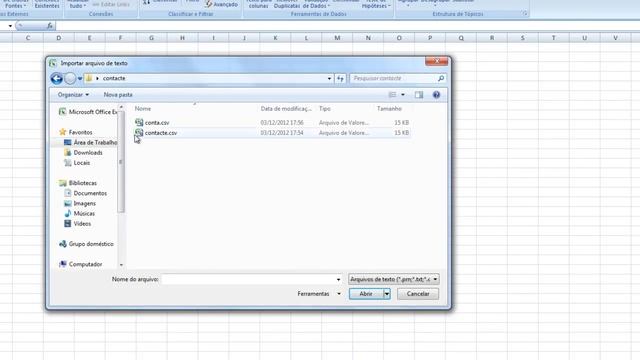Create a folder with Nova pasta
This screenshot has width=640, height=360.
pos(118,95)
